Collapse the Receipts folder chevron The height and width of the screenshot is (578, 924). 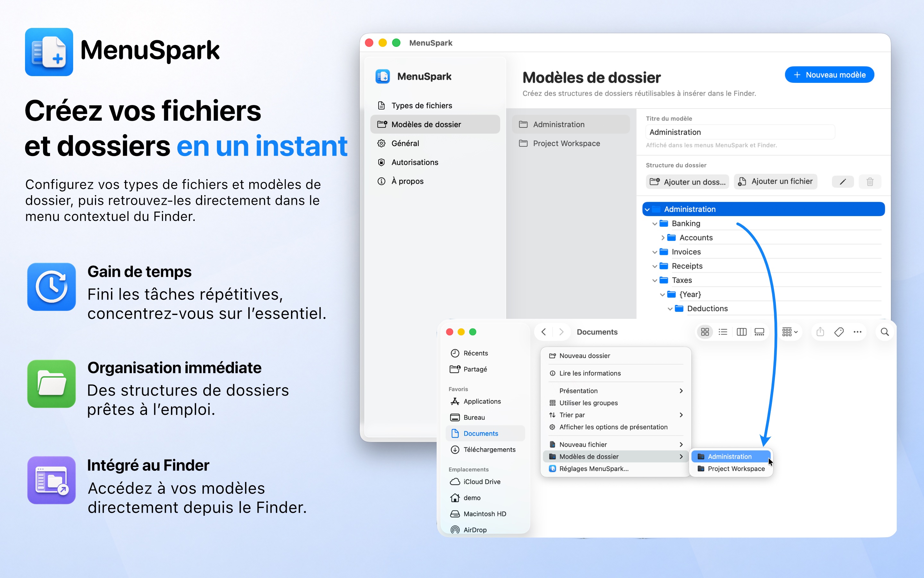(x=655, y=266)
